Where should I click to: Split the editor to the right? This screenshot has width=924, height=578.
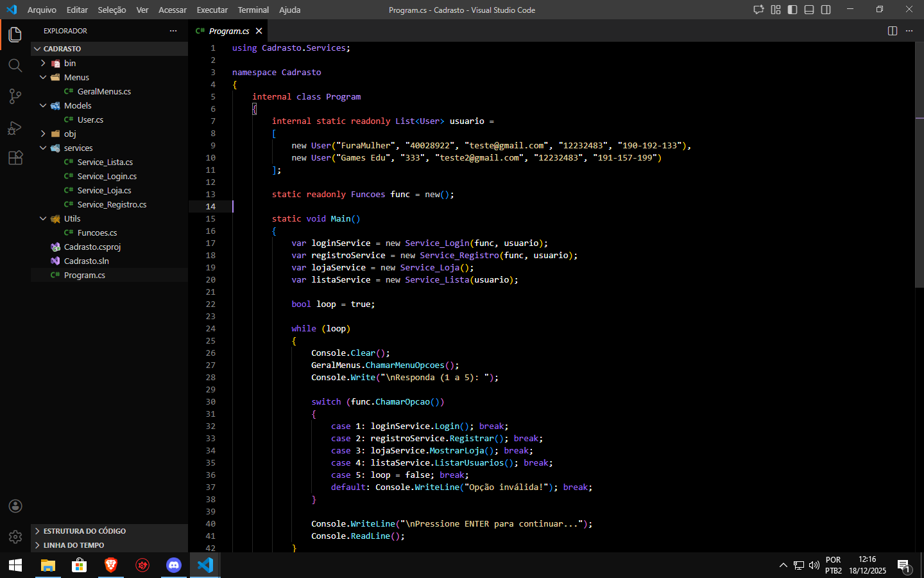pos(893,31)
